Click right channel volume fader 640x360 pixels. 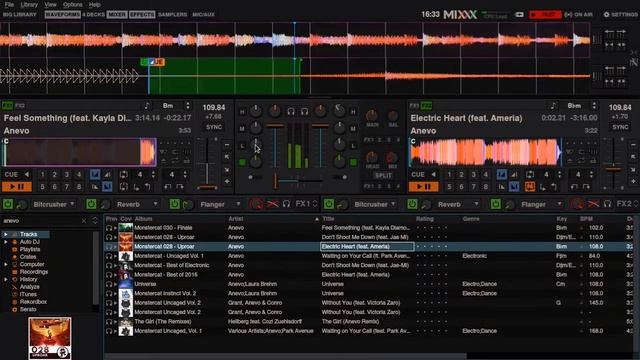coord(320,145)
